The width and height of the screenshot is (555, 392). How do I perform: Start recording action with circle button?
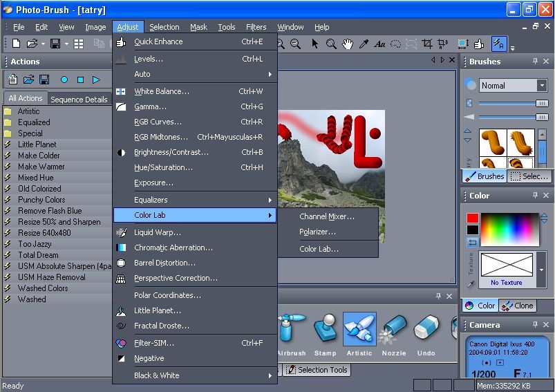click(x=64, y=80)
